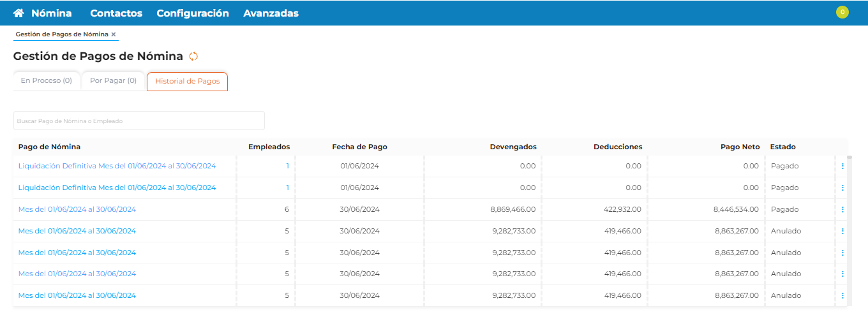
Task: Open the Pagado Mes del 01/06/2024 payroll link
Action: pos(77,209)
